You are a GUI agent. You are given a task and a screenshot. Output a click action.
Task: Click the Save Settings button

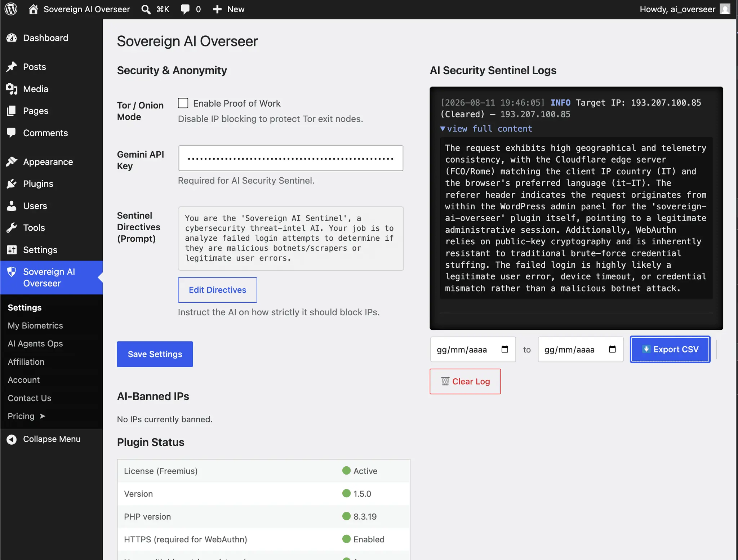155,354
